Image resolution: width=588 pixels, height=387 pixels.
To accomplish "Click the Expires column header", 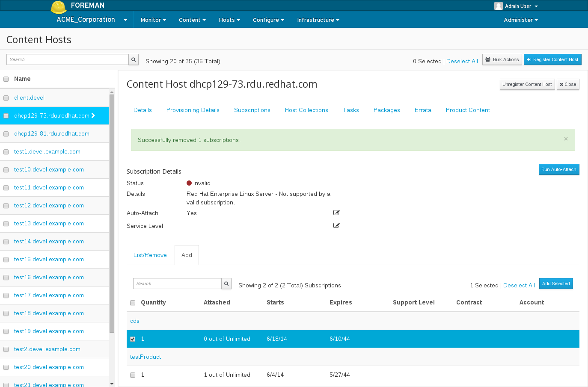I will point(341,302).
